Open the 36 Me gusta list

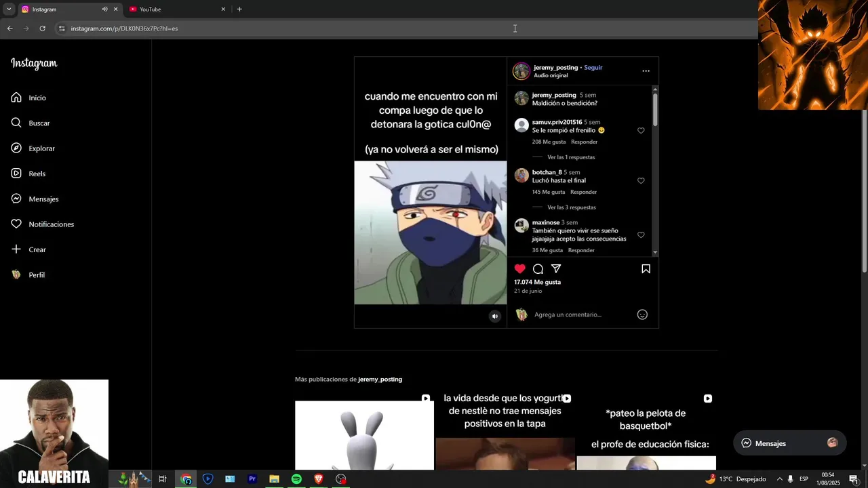coord(547,250)
